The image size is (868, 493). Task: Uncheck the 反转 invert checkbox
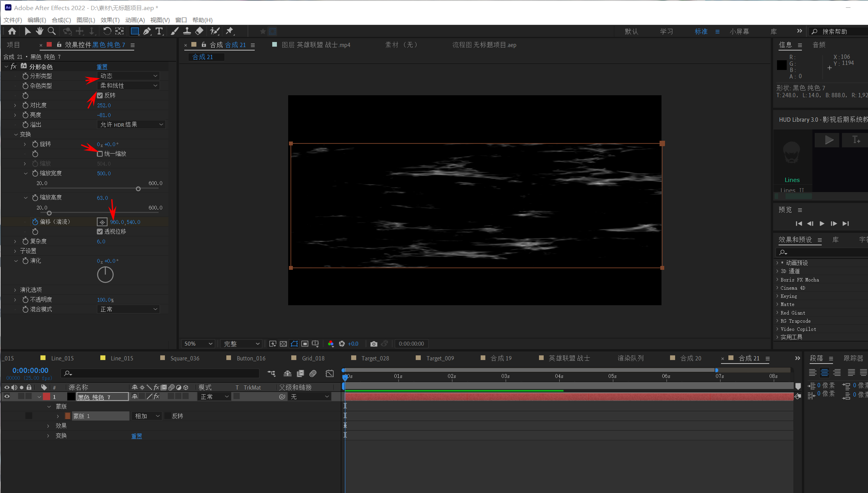(x=100, y=96)
